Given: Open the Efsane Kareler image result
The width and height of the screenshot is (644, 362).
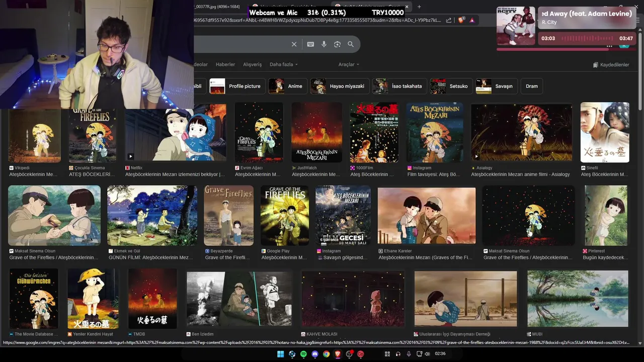Looking at the screenshot, I should 427,216.
